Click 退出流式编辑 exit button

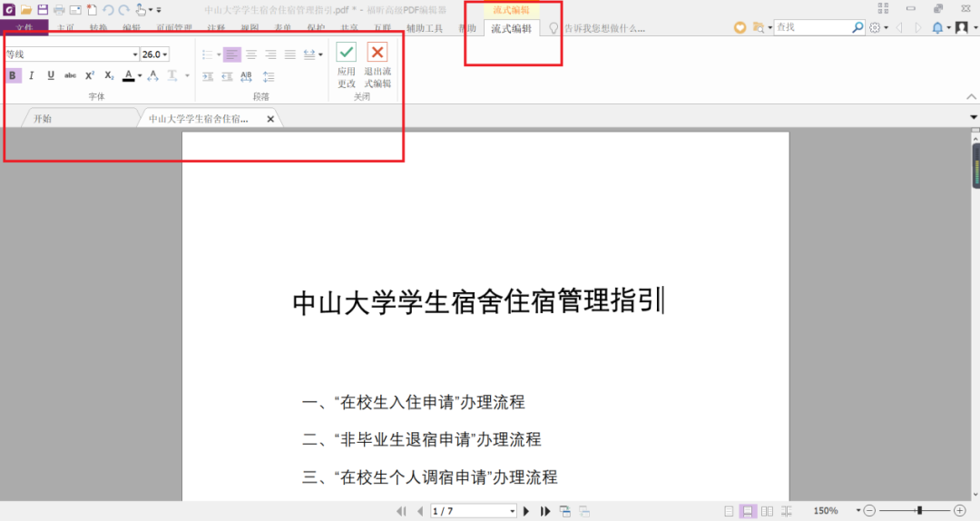coord(377,65)
